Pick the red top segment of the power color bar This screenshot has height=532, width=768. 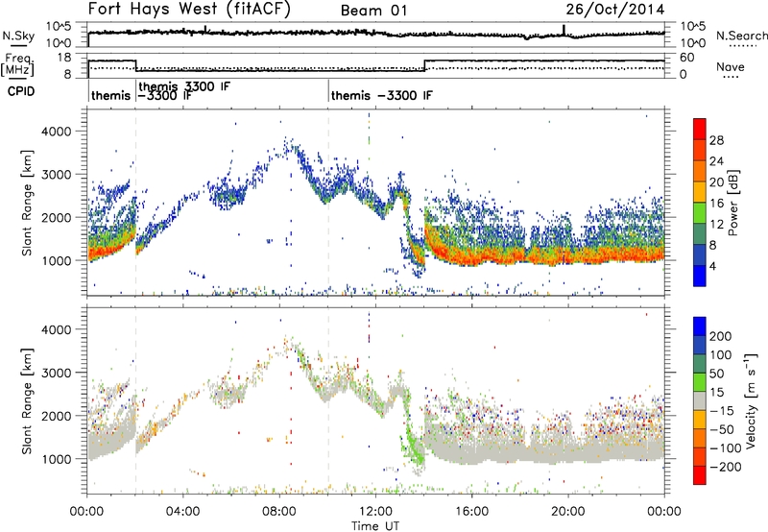[700, 129]
